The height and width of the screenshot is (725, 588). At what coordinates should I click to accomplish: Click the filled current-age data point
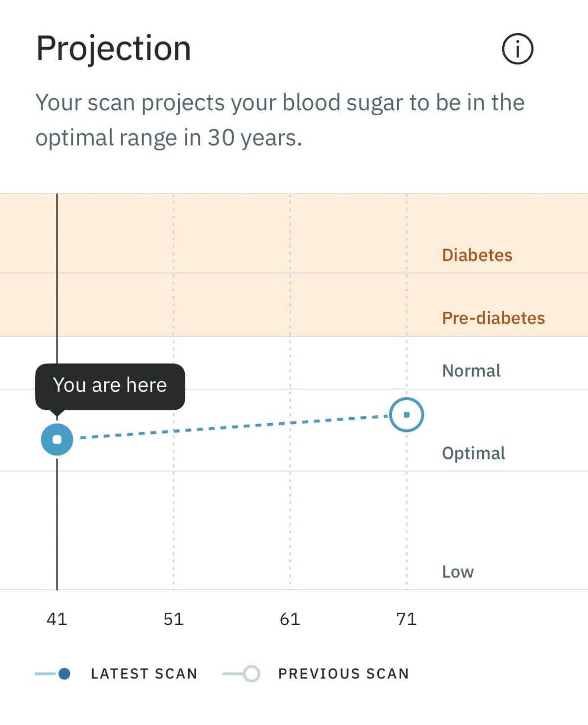[57, 439]
